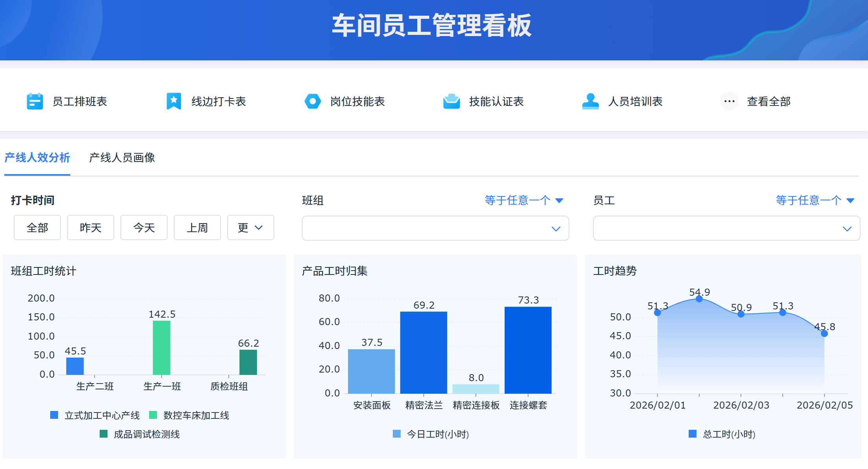The height and width of the screenshot is (469, 868).
Task: Click the 50.9 trend data point
Action: pos(741,314)
